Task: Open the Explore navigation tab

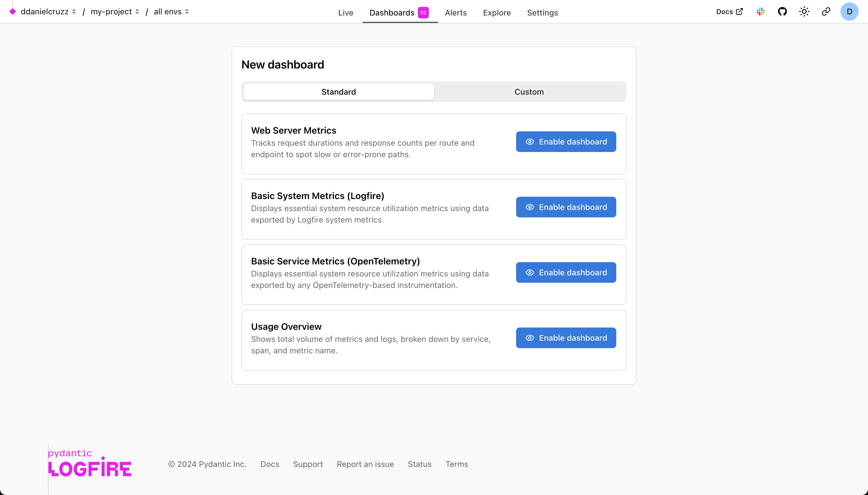Action: click(x=497, y=13)
